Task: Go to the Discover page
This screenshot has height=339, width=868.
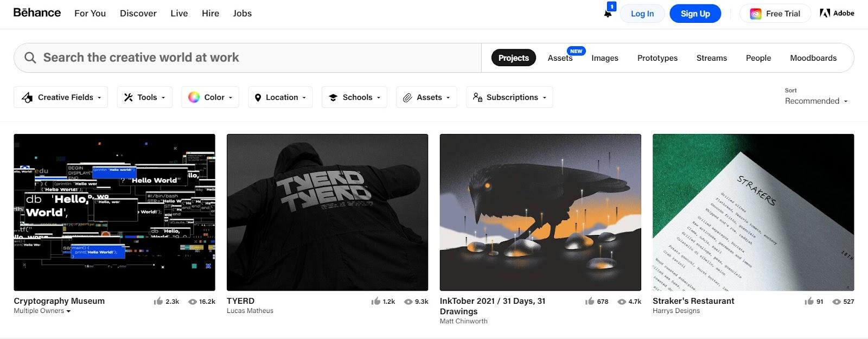Action: [138, 13]
